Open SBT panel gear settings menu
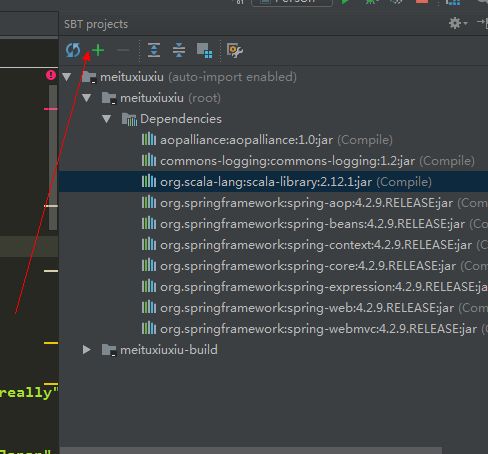Screen dimensions: 488x454 click(458, 23)
